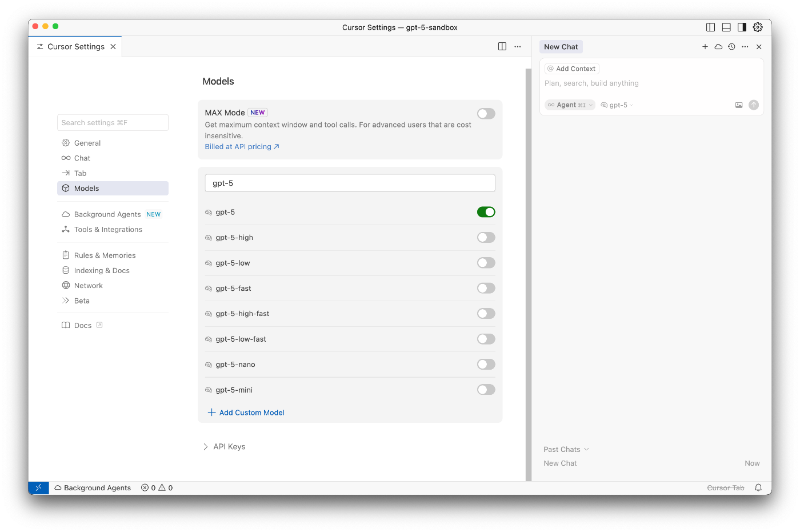
Task: Enable gpt-5-high-fast model
Action: click(x=486, y=314)
